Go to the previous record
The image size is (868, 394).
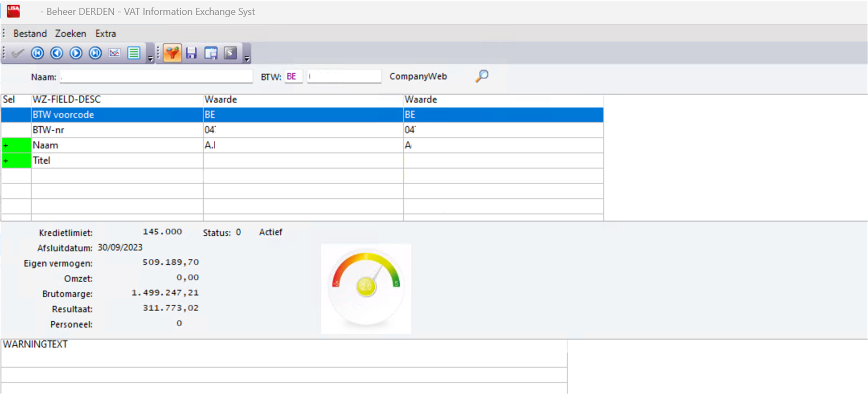(57, 53)
